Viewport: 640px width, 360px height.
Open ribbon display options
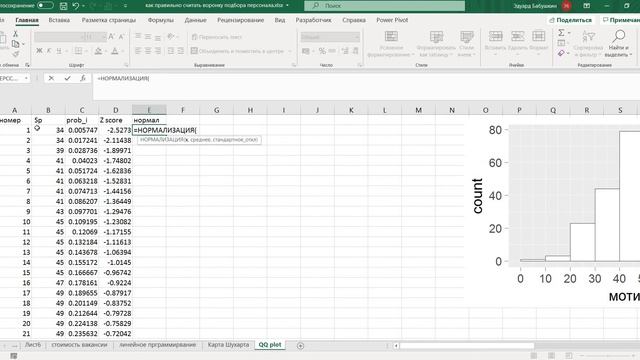pos(587,6)
